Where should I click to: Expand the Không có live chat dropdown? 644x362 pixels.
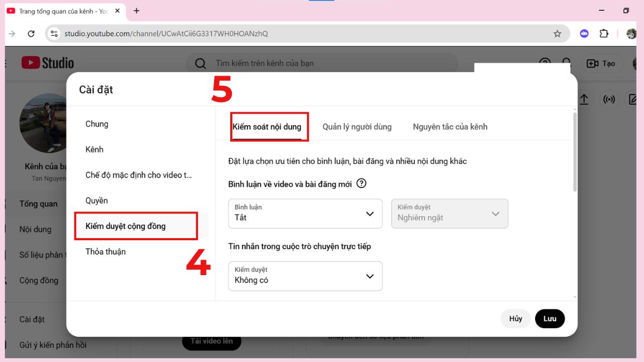[x=305, y=276]
